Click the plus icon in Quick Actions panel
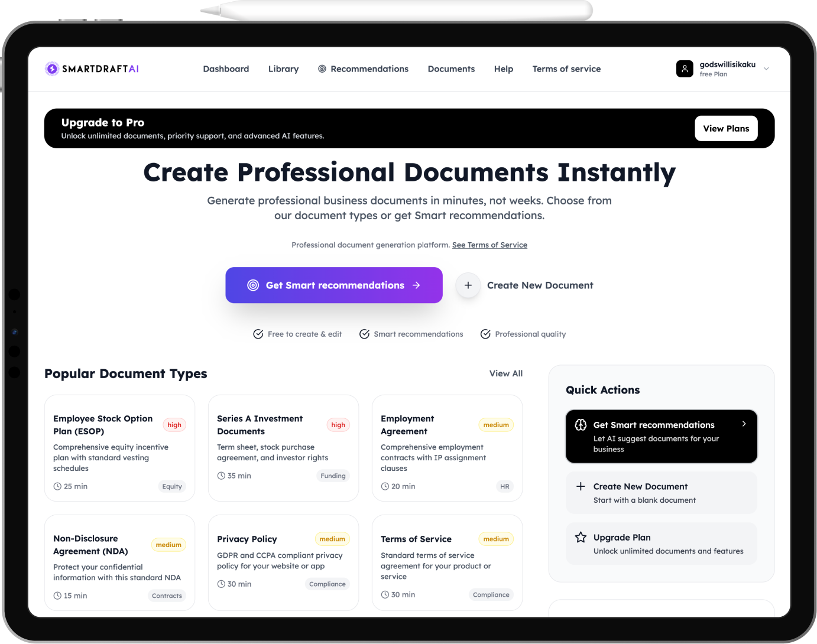Image resolution: width=817 pixels, height=644 pixels. click(x=581, y=486)
